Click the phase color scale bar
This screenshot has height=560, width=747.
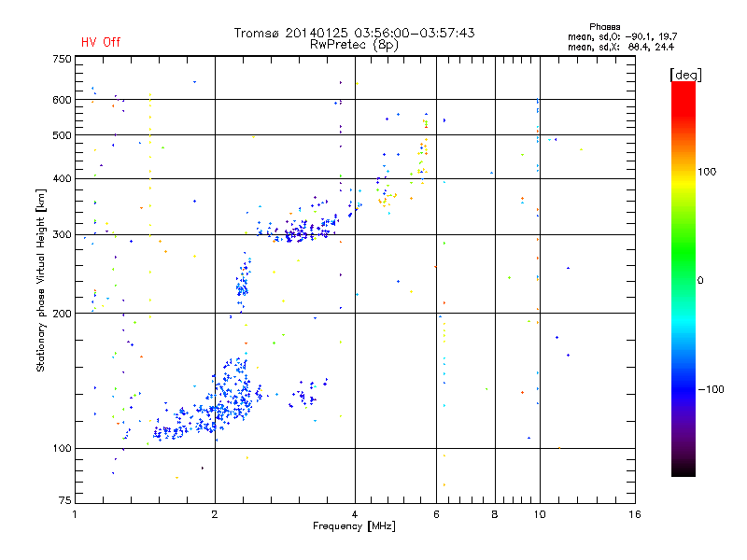(x=684, y=278)
